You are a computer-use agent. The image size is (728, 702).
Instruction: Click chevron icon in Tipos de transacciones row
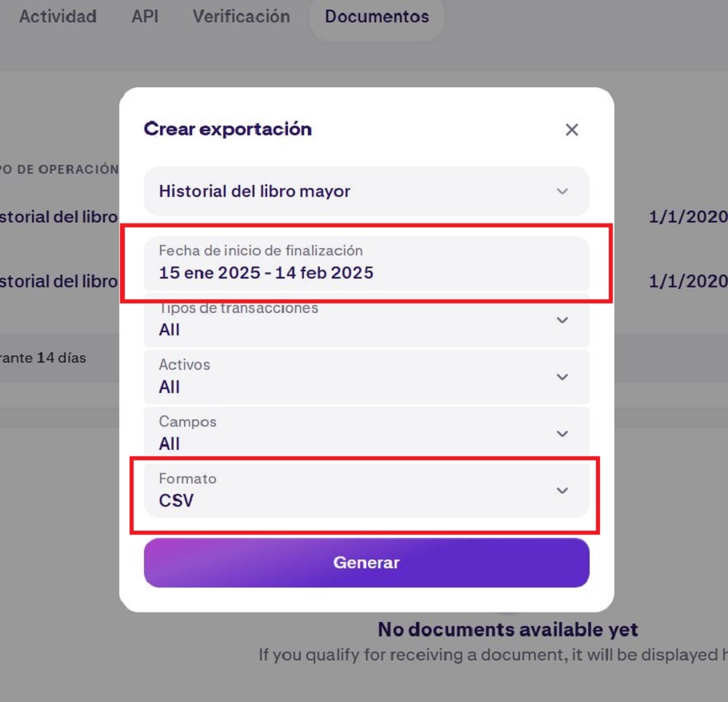click(x=562, y=320)
